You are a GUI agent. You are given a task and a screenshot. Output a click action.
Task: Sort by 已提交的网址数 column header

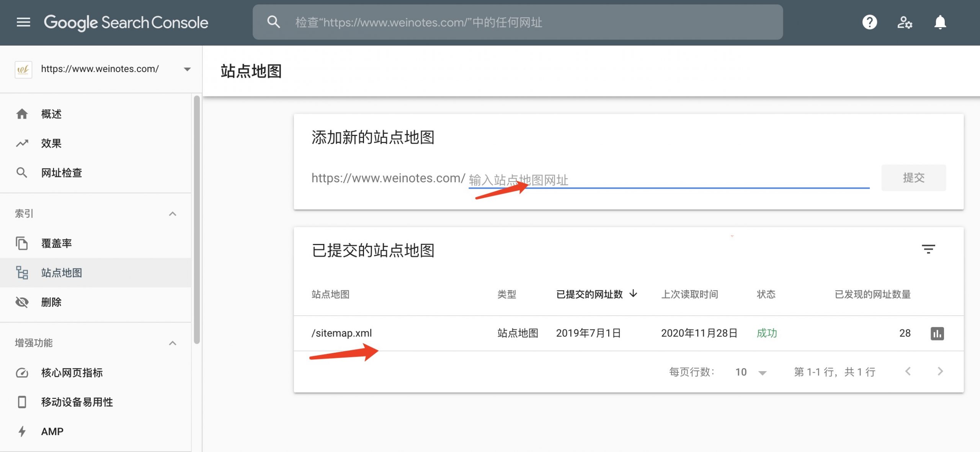(589, 294)
